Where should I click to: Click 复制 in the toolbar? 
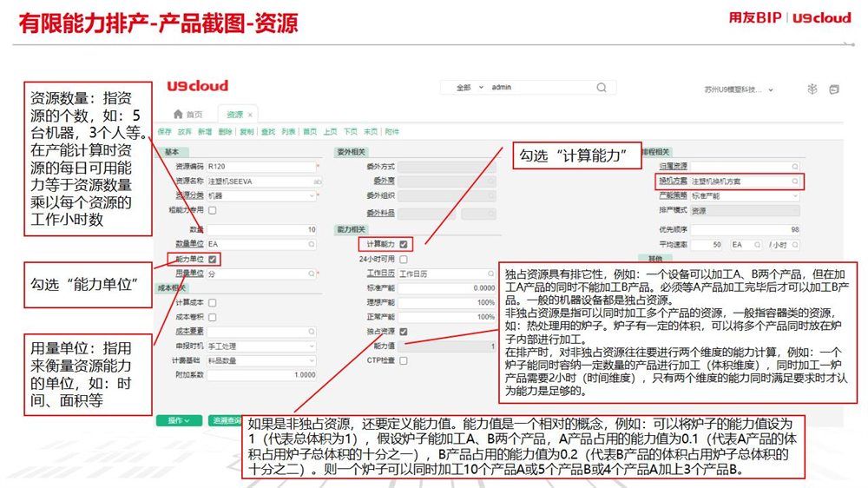click(x=247, y=132)
